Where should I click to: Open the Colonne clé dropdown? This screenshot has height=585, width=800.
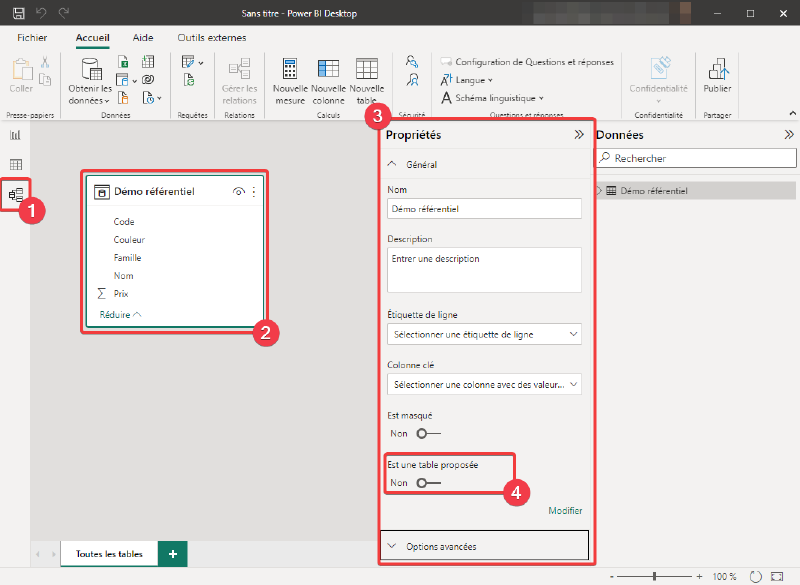(484, 385)
